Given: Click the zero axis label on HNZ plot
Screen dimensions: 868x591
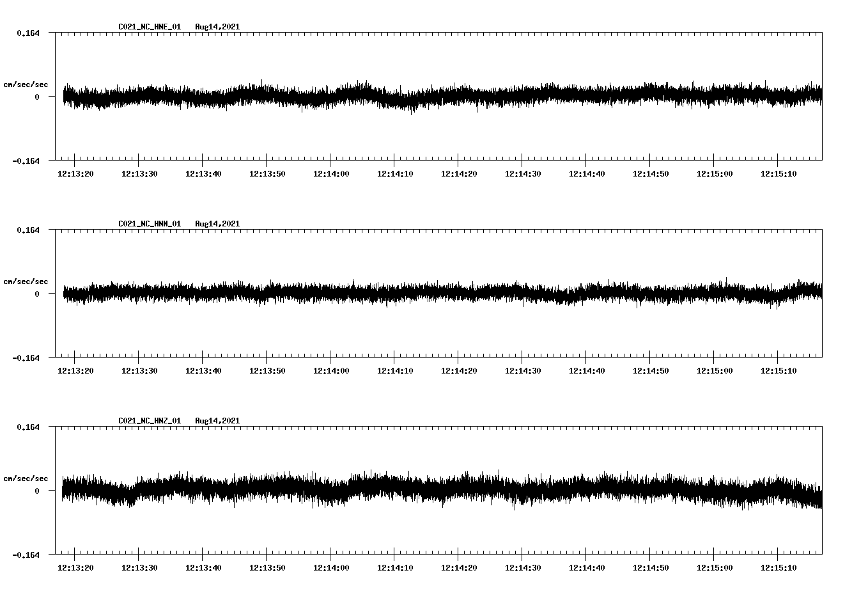Looking at the screenshot, I should [37, 491].
